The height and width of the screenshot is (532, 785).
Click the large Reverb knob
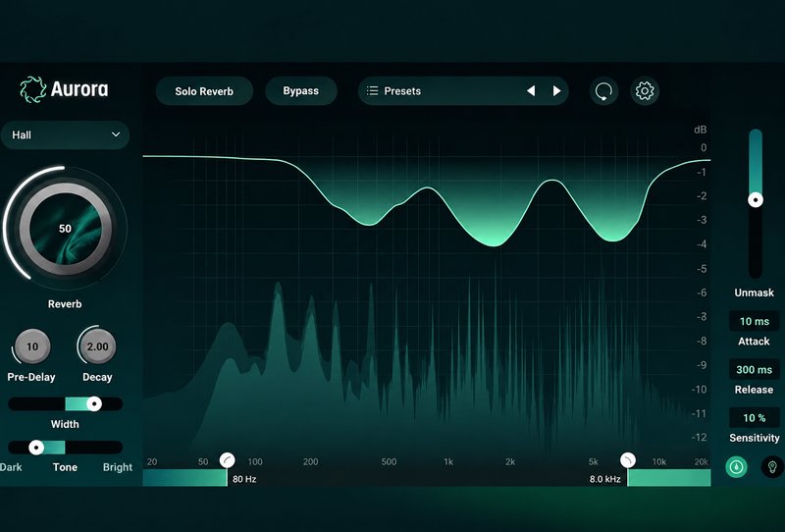point(65,229)
